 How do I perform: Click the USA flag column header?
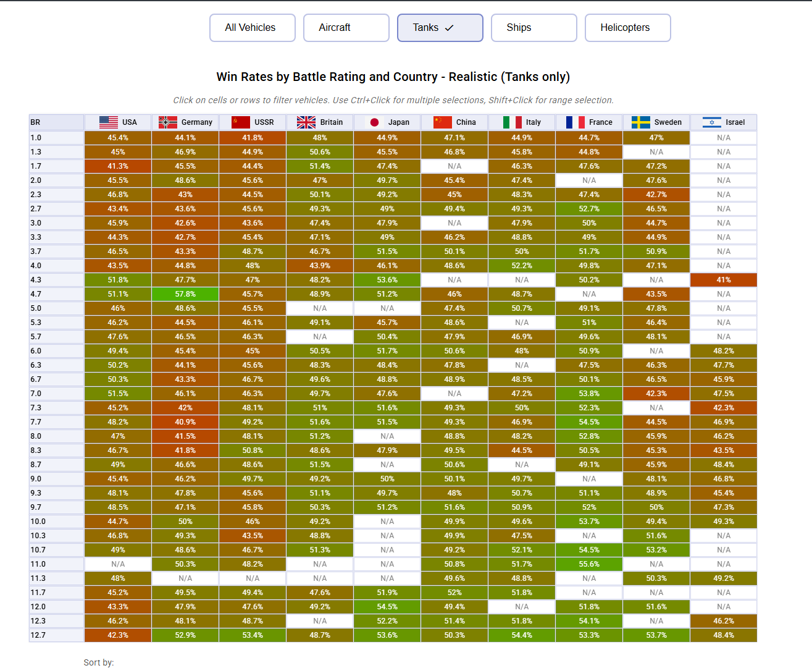pyautogui.click(x=118, y=122)
